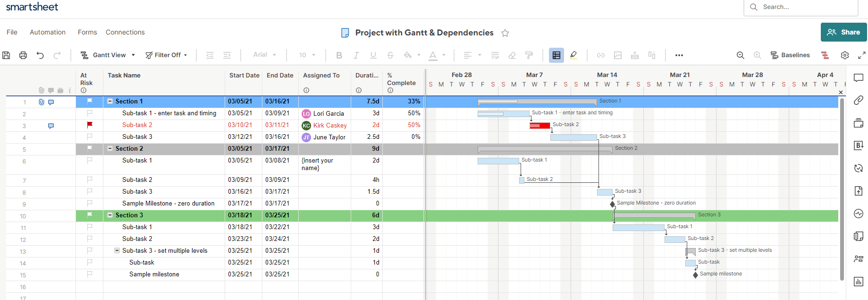Open the File menu

[12, 32]
